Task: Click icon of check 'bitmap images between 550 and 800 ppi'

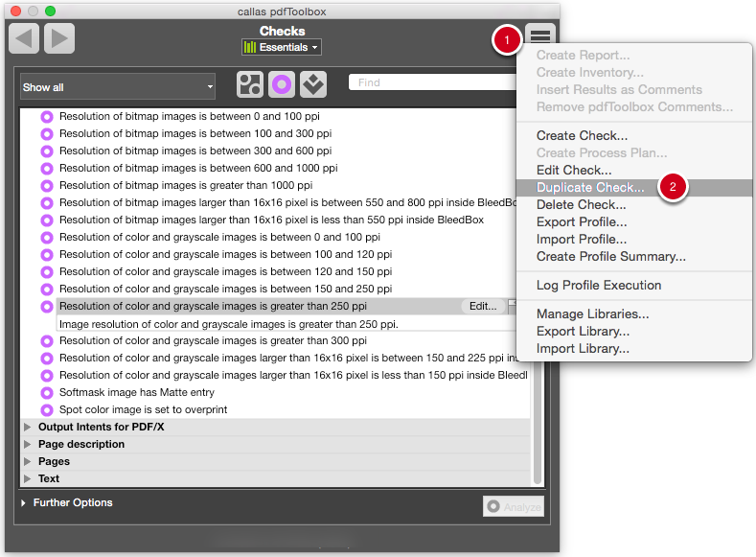Action: tap(47, 203)
